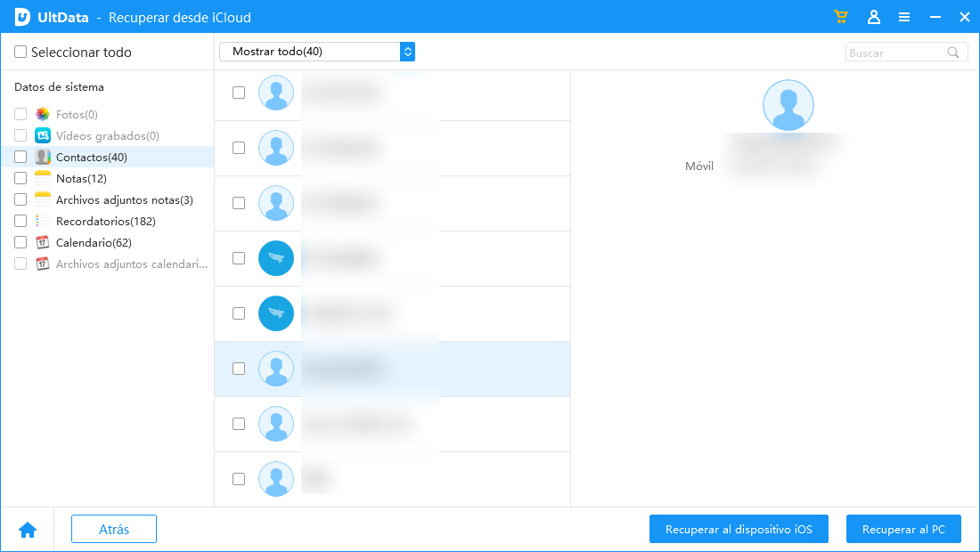The height and width of the screenshot is (552, 980).
Task: Click the first bird-logo contact avatar
Action: point(276,258)
